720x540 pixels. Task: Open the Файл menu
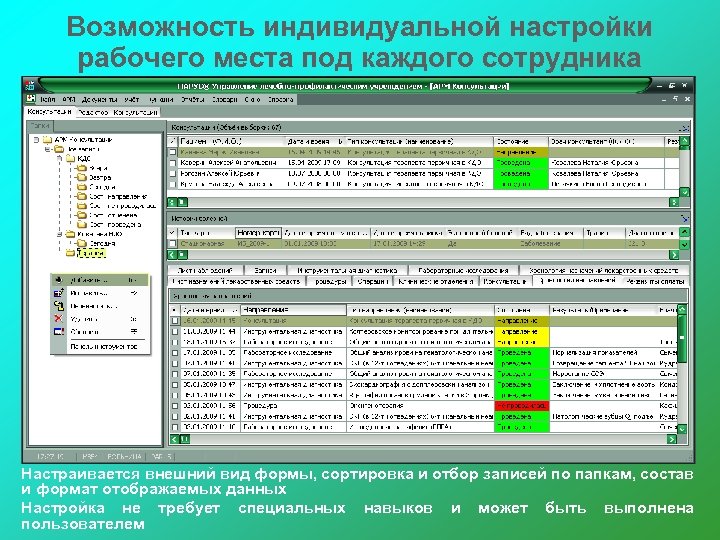47,99
